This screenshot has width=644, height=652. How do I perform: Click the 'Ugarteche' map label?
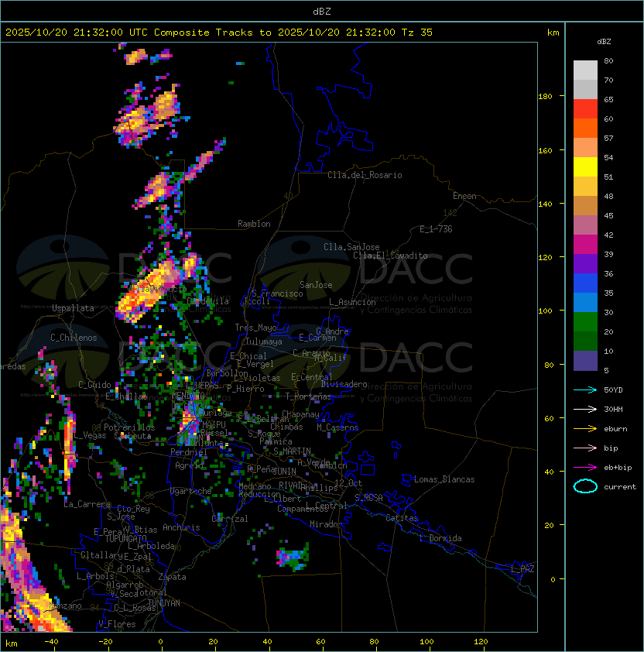[191, 492]
